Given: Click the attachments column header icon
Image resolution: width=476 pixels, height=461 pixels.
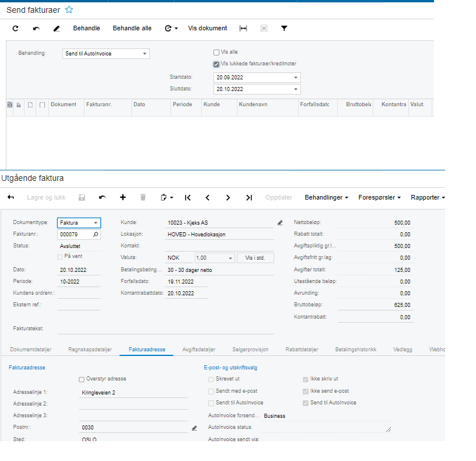Looking at the screenshot, I should point(19,105).
